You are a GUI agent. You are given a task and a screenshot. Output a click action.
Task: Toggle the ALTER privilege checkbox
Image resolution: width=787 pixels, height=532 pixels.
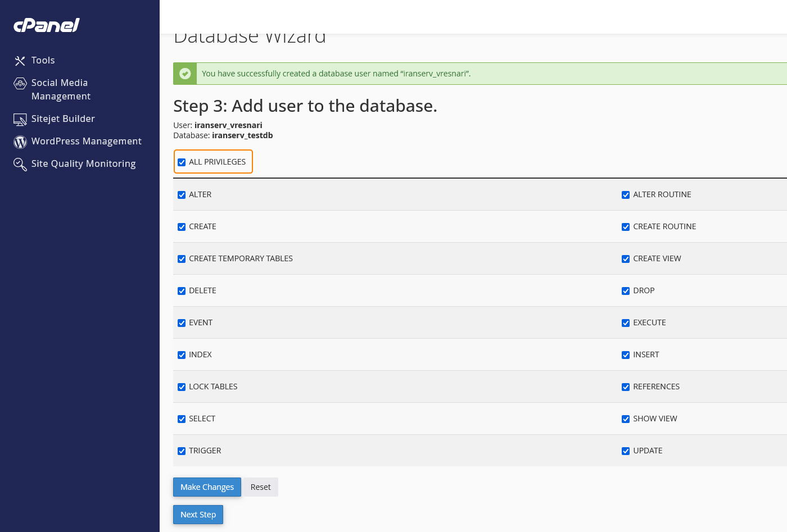pos(182,195)
